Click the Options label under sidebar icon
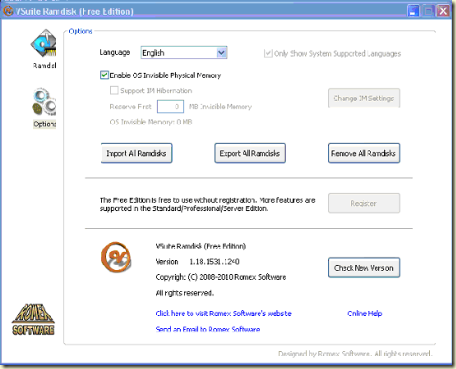 44,124
